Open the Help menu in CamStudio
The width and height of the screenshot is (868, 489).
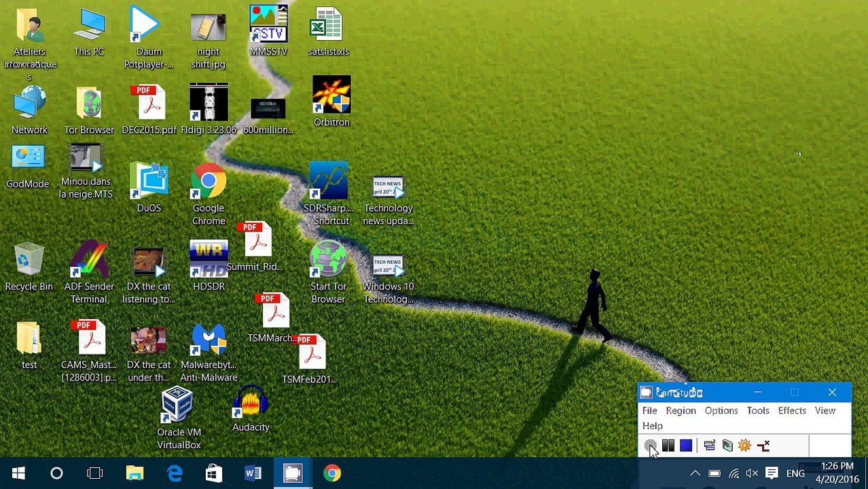pos(652,426)
